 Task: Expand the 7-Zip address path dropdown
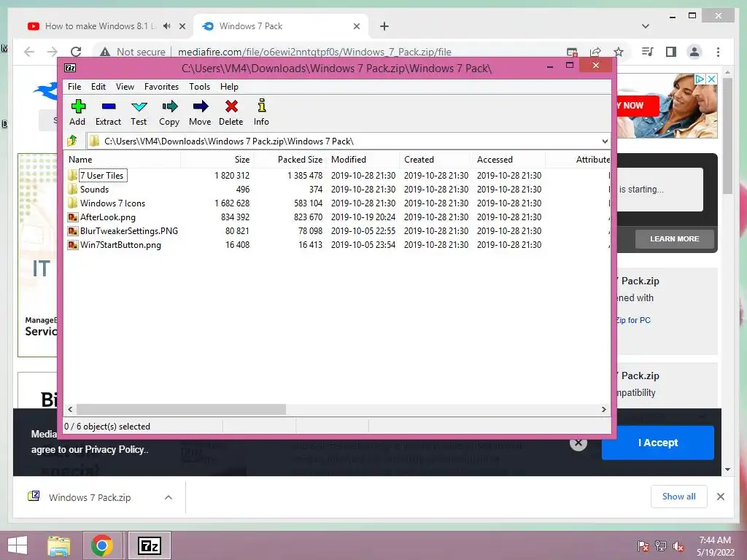coord(605,141)
